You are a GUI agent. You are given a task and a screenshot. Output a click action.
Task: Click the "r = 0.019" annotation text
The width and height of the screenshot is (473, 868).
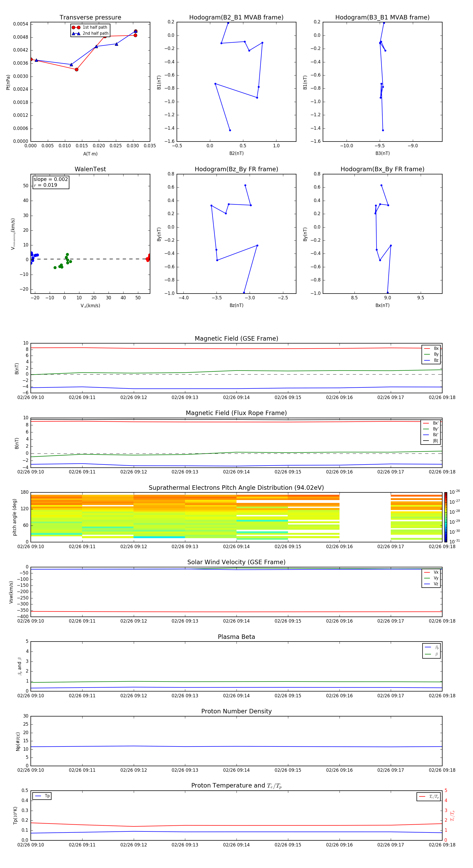[x=45, y=185]
